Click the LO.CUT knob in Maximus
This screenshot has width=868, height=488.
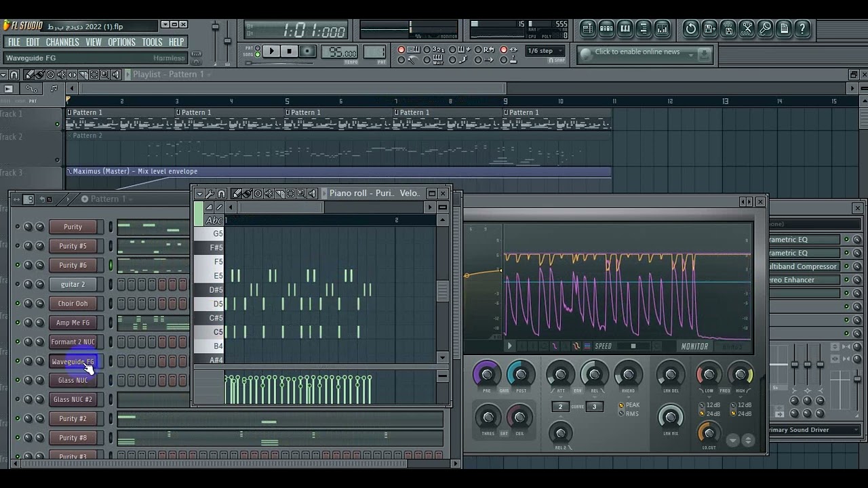coord(709,432)
